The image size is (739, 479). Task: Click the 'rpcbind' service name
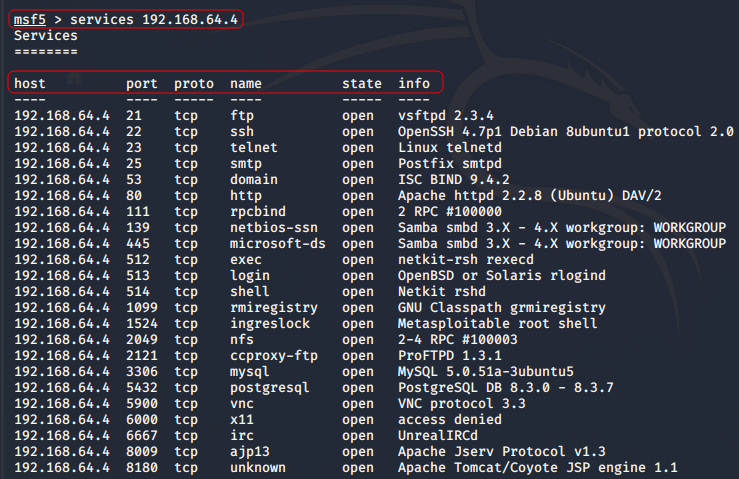[258, 212]
